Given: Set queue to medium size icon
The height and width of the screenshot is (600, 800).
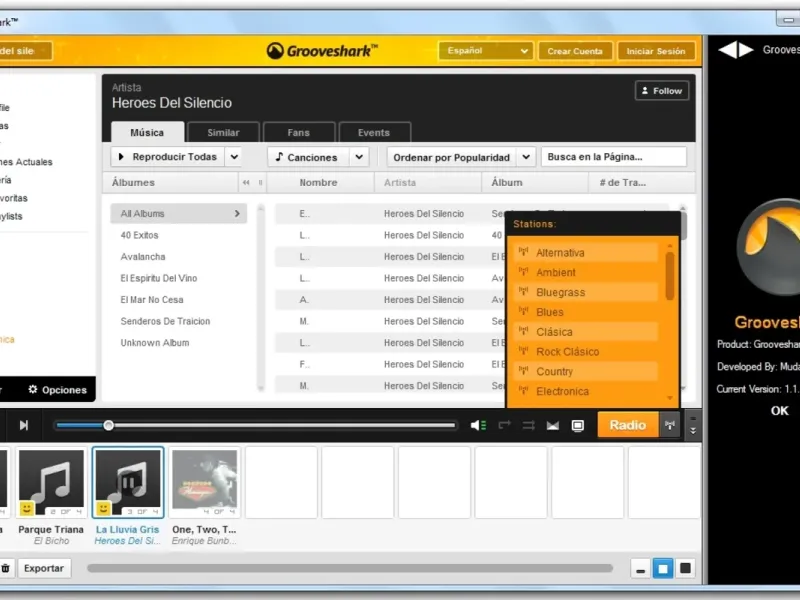Looking at the screenshot, I should click(663, 568).
